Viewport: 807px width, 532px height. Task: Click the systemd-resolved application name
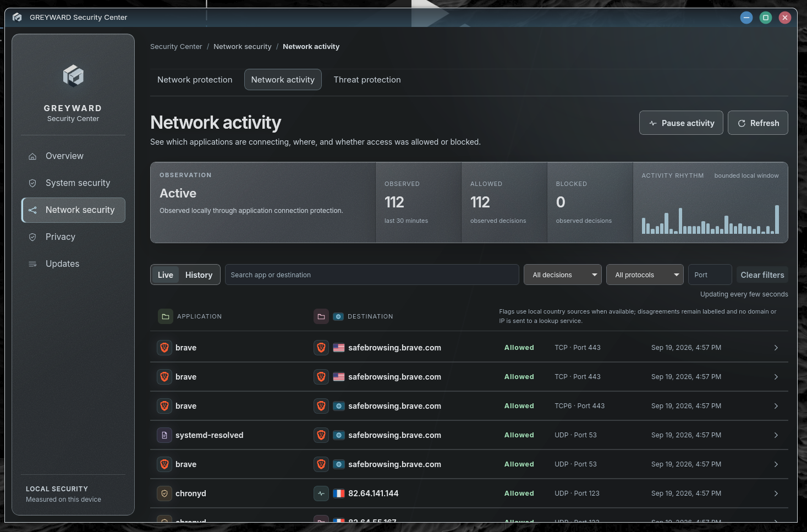tap(210, 435)
